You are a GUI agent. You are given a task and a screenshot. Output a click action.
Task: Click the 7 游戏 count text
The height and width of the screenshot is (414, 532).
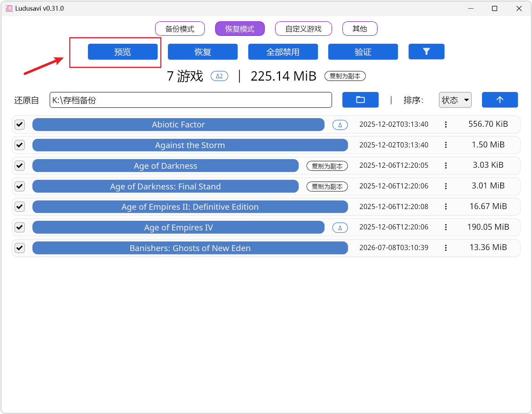(185, 76)
